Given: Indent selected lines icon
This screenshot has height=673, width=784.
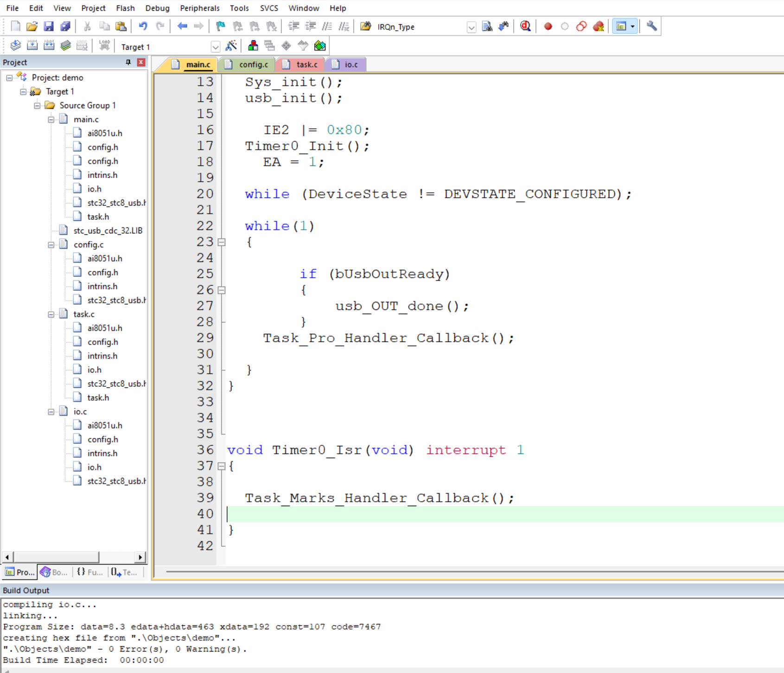Looking at the screenshot, I should click(293, 26).
